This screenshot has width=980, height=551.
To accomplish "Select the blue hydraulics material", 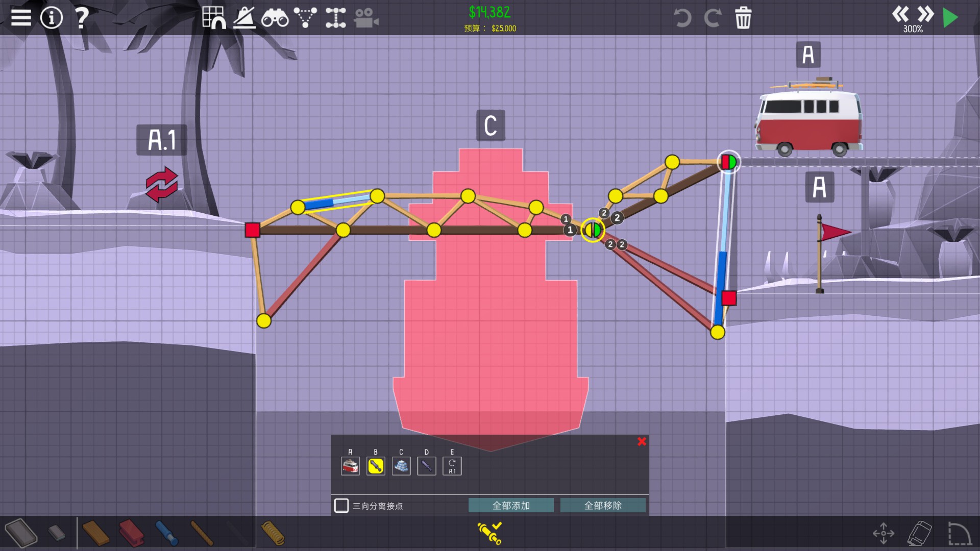I will [166, 533].
